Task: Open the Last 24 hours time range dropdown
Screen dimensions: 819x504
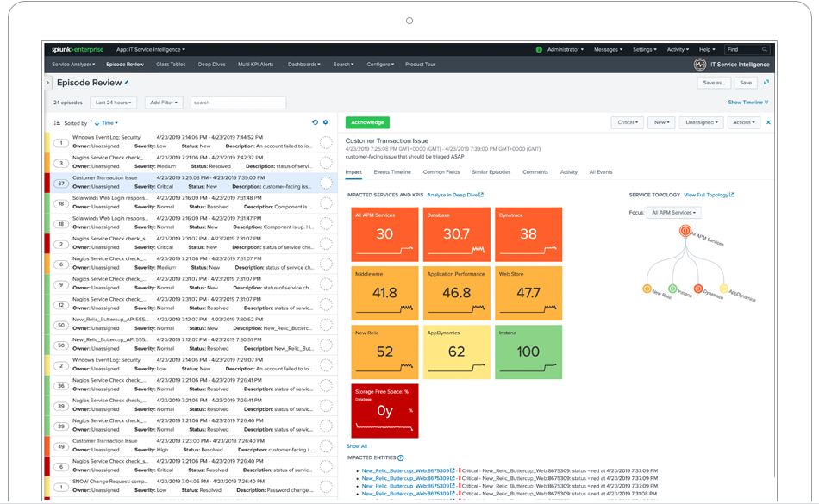Action: click(113, 103)
